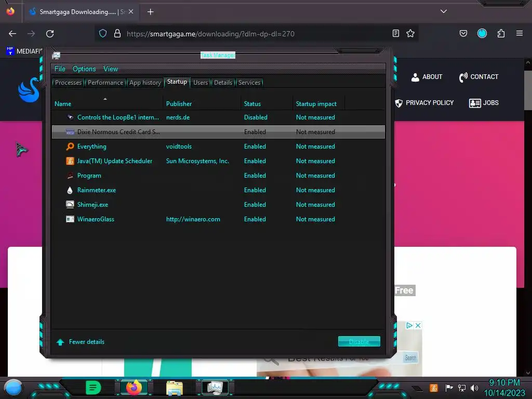List all tabs dropdown arrow
Screen dimensions: 532x399
point(444,11)
